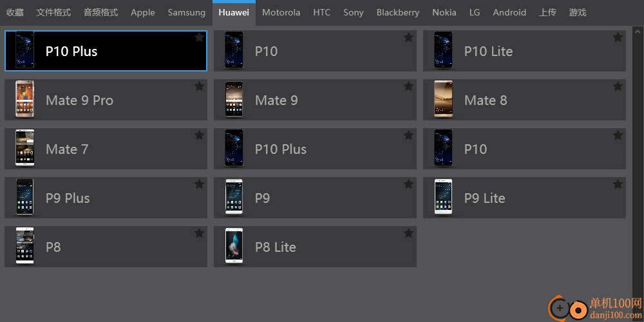Open the 音频格式 tab
The height and width of the screenshot is (322, 644).
pos(100,13)
